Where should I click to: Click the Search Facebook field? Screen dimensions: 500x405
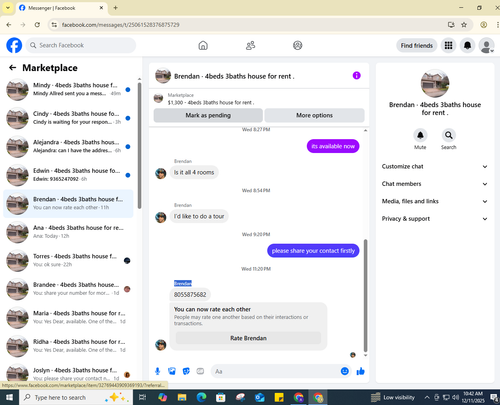81,45
